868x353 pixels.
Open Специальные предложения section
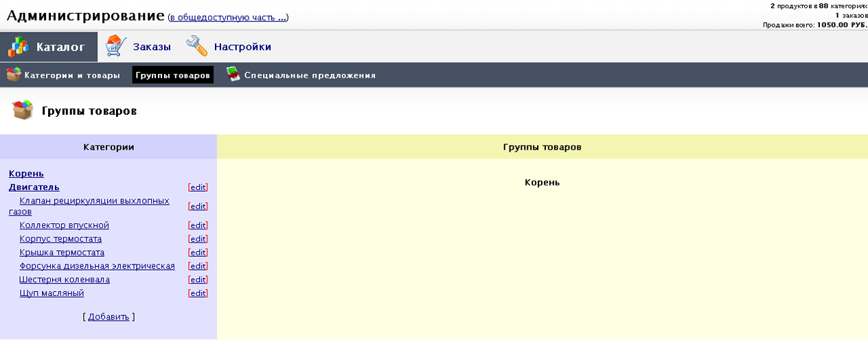click(x=310, y=75)
